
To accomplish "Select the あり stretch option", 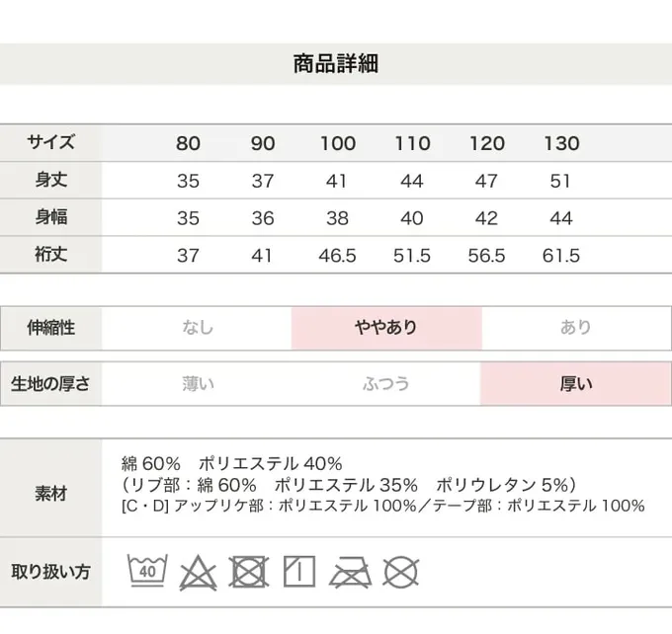I will coord(576,328).
